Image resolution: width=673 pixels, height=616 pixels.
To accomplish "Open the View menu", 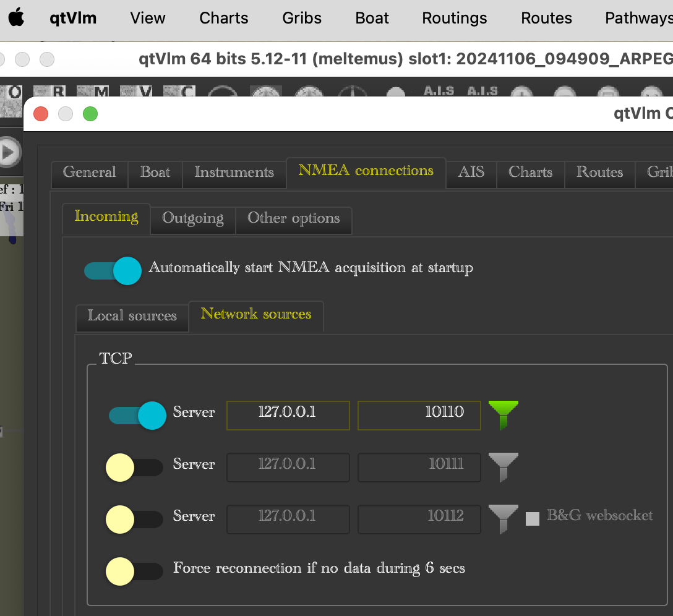I will (148, 18).
